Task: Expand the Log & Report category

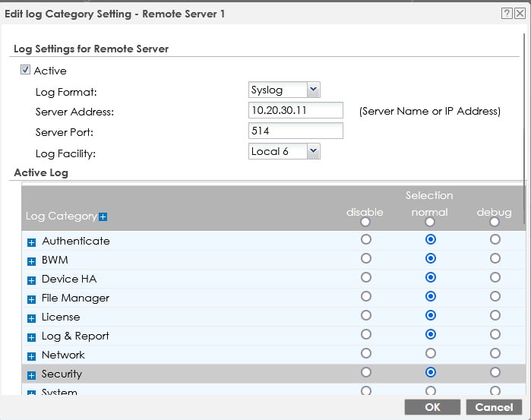Action: click(32, 337)
